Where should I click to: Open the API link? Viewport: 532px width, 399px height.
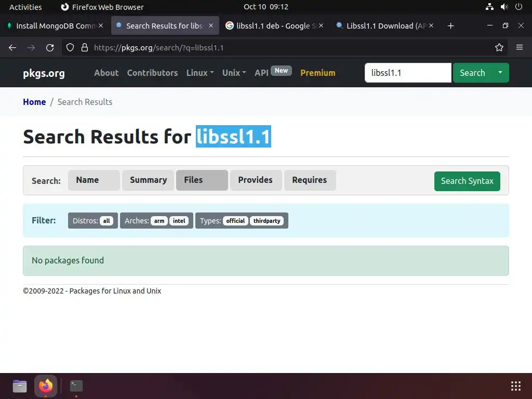click(x=261, y=73)
